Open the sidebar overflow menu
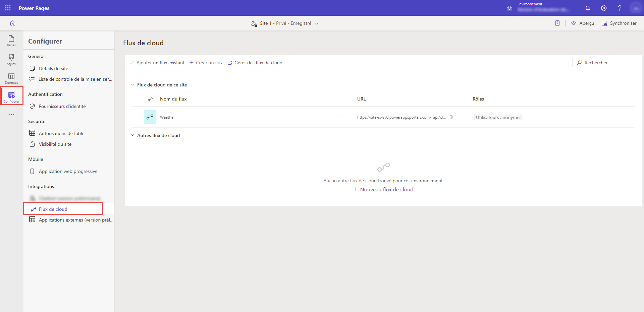 (x=11, y=115)
